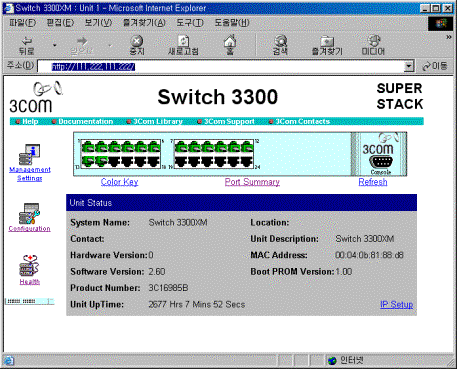The width and height of the screenshot is (457, 369).
Task: Open the 미디어 media toolbar button
Action: click(373, 46)
